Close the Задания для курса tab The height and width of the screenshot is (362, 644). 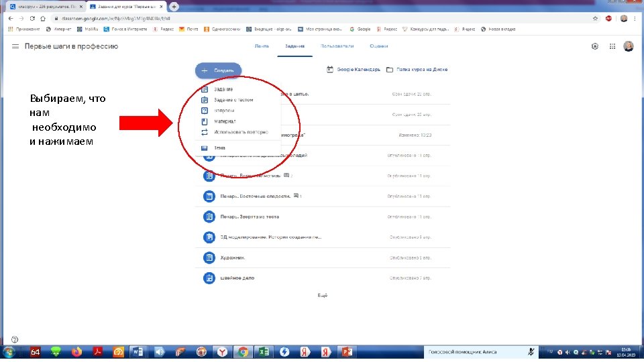coord(161,7)
